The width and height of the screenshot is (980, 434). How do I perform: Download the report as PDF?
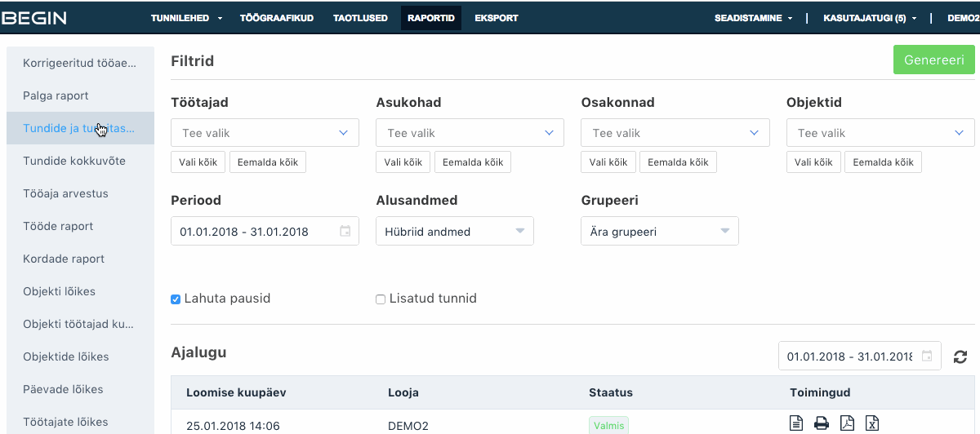tap(847, 423)
